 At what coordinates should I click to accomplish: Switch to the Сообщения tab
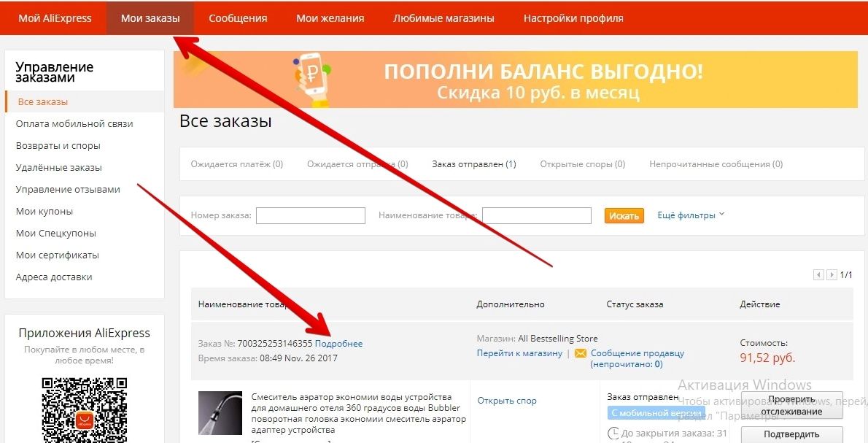pos(238,18)
